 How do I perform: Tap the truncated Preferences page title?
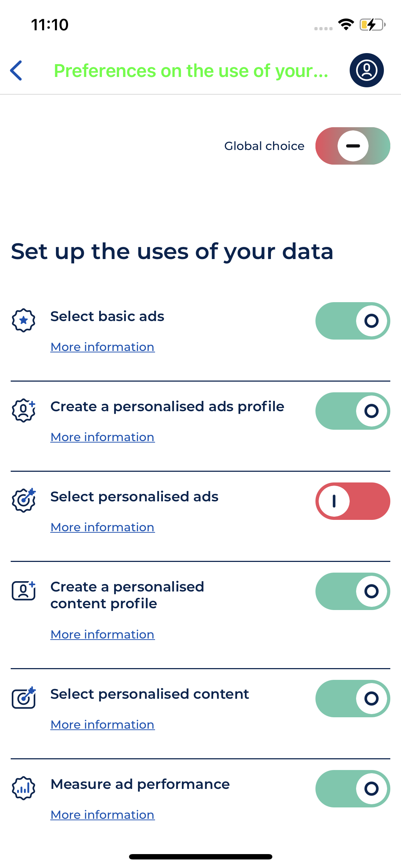[x=191, y=71]
